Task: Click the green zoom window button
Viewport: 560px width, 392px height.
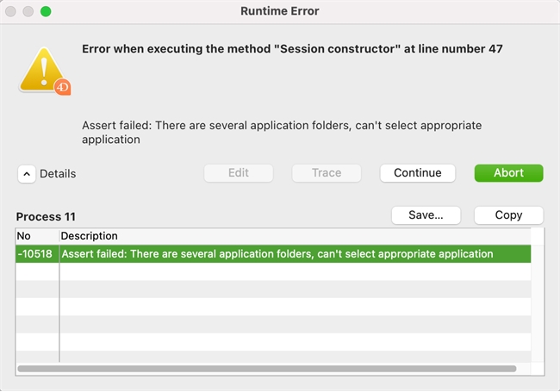Action: 46,11
